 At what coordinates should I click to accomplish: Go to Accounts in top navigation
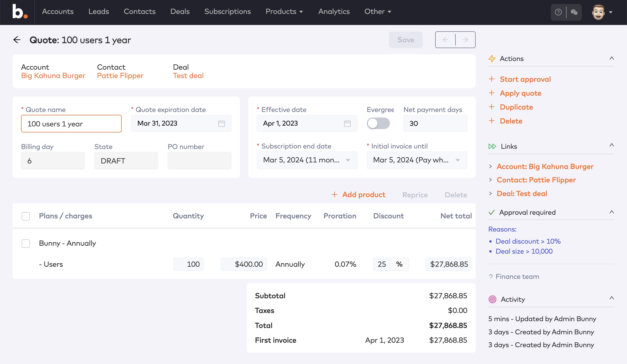(58, 12)
